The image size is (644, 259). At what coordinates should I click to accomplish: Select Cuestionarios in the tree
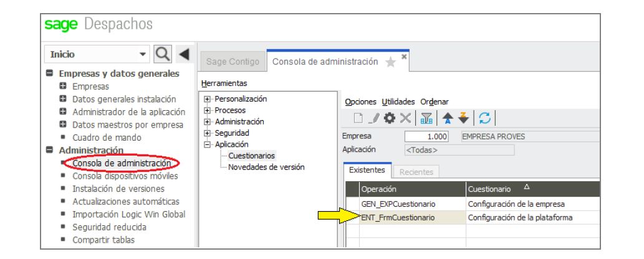click(251, 156)
